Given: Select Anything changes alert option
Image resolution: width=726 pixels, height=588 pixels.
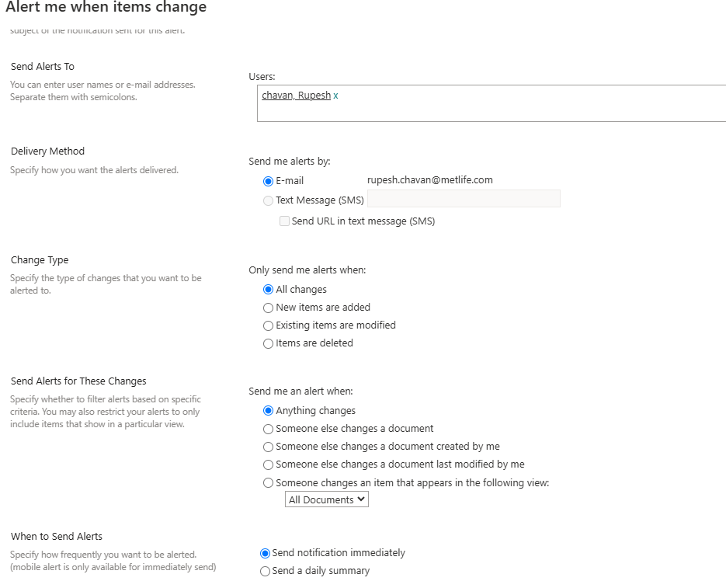Looking at the screenshot, I should [268, 410].
